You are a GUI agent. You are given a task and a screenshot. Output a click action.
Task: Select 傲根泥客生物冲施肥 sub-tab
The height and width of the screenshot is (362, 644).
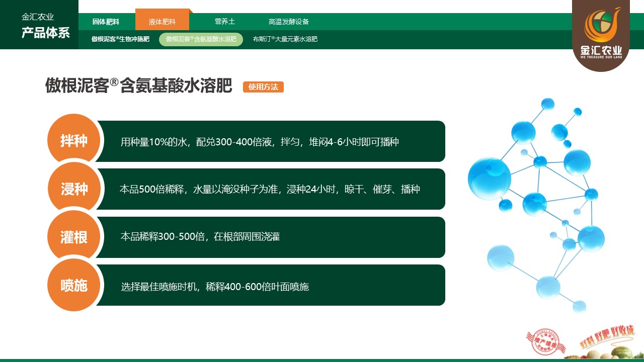point(121,39)
